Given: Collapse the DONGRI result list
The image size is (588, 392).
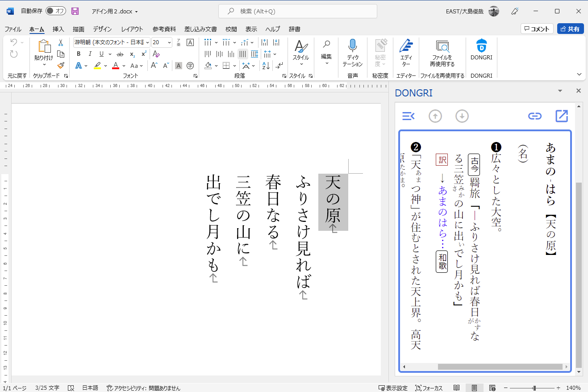Looking at the screenshot, I should click(408, 116).
